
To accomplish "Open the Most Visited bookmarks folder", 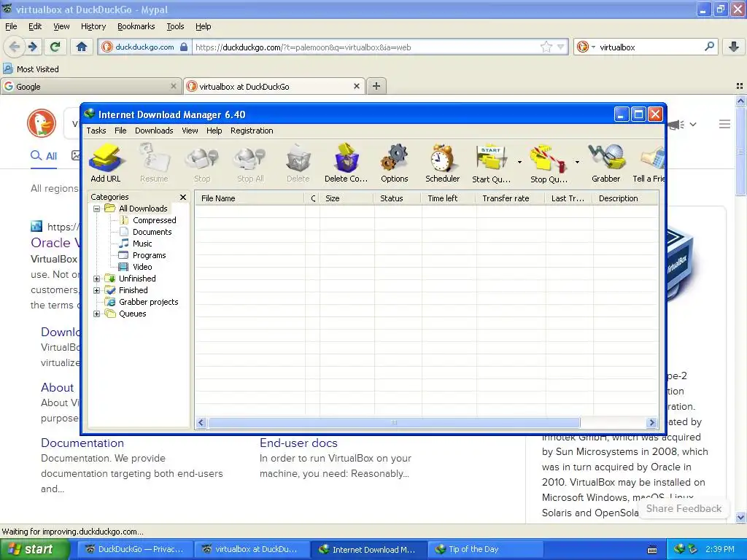I will tap(31, 69).
